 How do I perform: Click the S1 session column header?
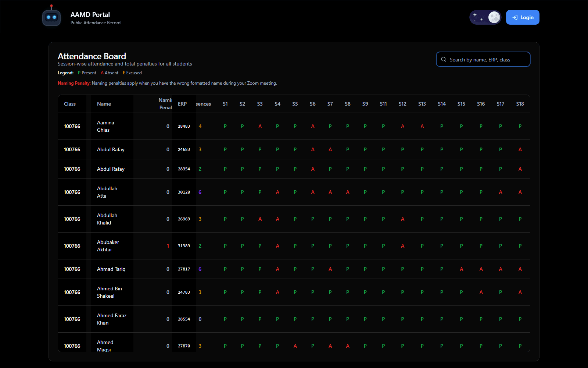pyautogui.click(x=225, y=104)
